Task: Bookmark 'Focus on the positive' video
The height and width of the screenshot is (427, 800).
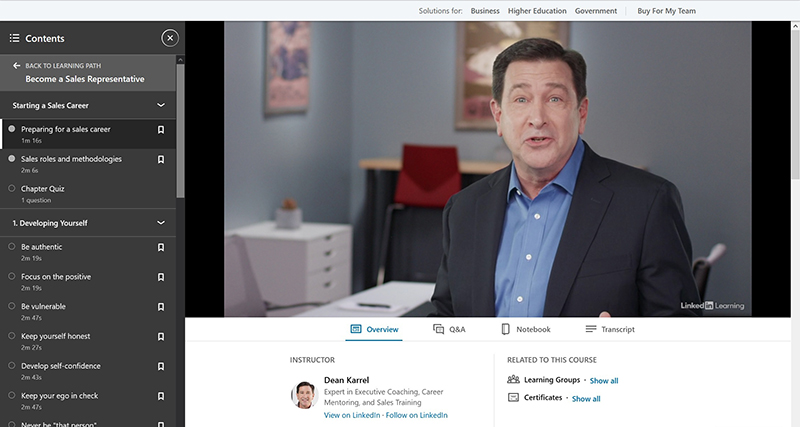Action: click(161, 277)
